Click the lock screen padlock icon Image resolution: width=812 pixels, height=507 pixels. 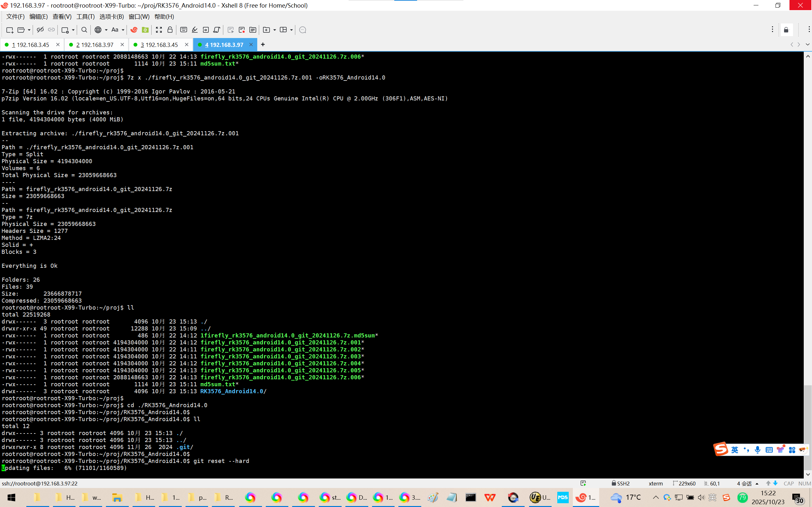click(x=170, y=30)
